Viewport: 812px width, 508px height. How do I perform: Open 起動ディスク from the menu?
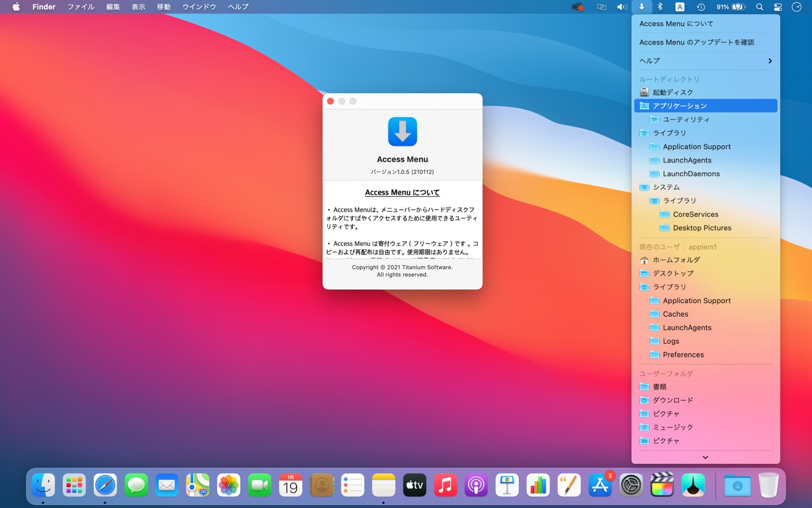pos(706,92)
